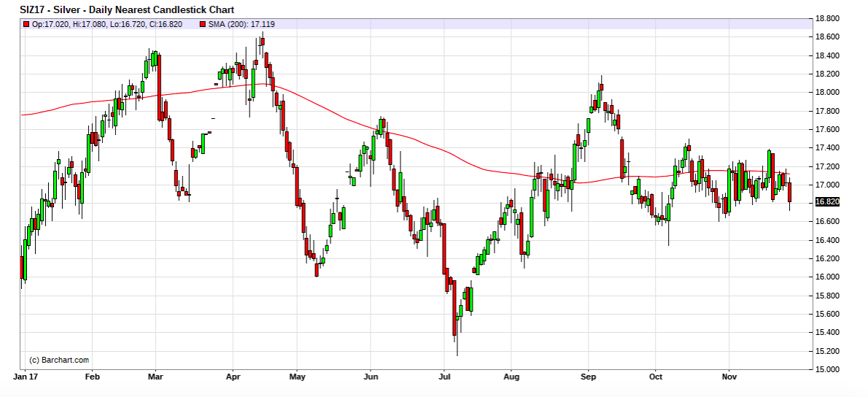Click the Sep date axis label

[589, 377]
